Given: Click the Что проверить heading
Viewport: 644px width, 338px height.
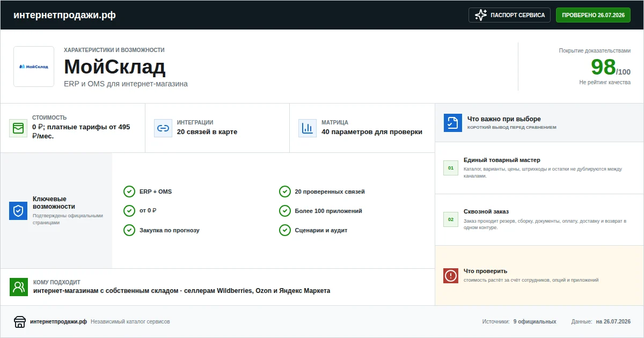Looking at the screenshot, I should 485,271.
